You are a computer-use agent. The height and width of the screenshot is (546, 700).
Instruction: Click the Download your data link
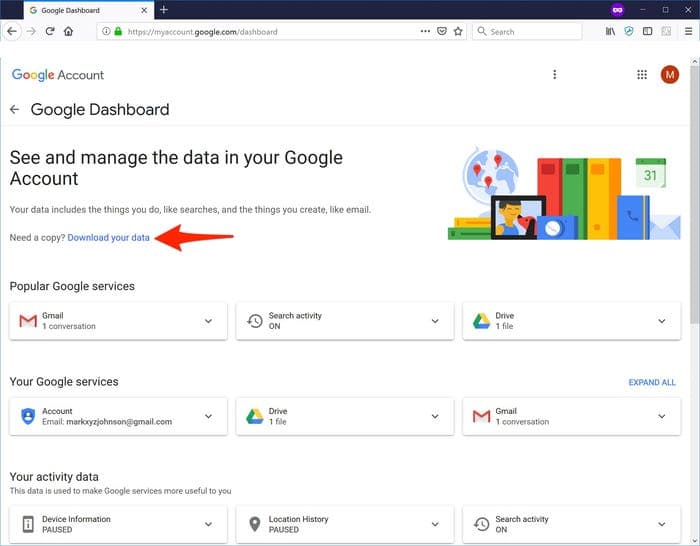108,238
